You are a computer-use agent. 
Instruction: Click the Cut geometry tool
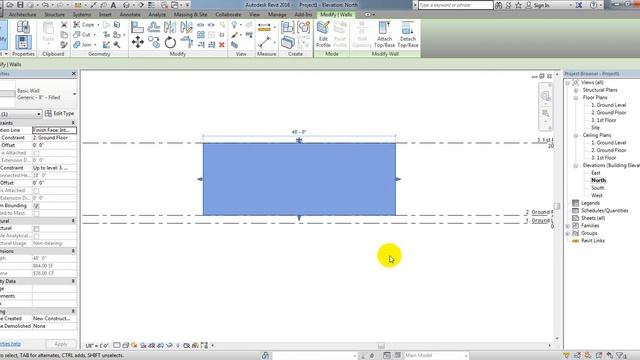82,35
